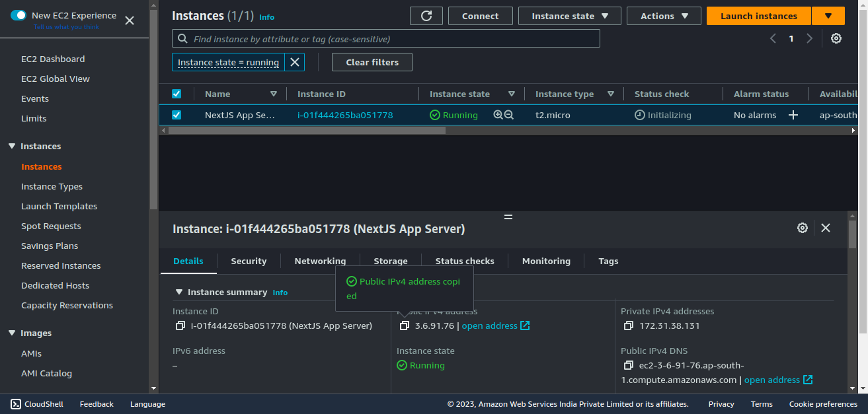Viewport: 868px width, 414px height.
Task: Open Instances Info link in header
Action: [x=266, y=17]
